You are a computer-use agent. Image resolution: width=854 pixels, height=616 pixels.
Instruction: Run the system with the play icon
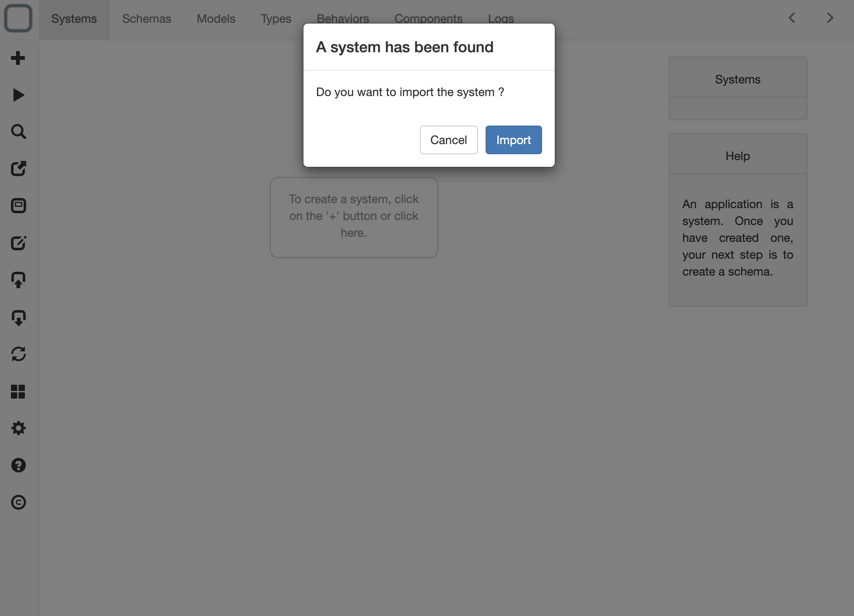(x=18, y=95)
